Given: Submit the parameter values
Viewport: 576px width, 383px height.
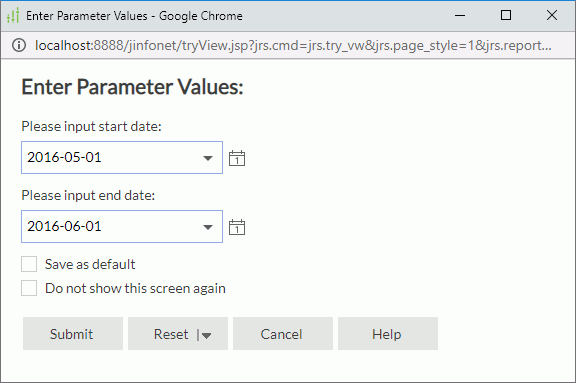Looking at the screenshot, I should (73, 333).
